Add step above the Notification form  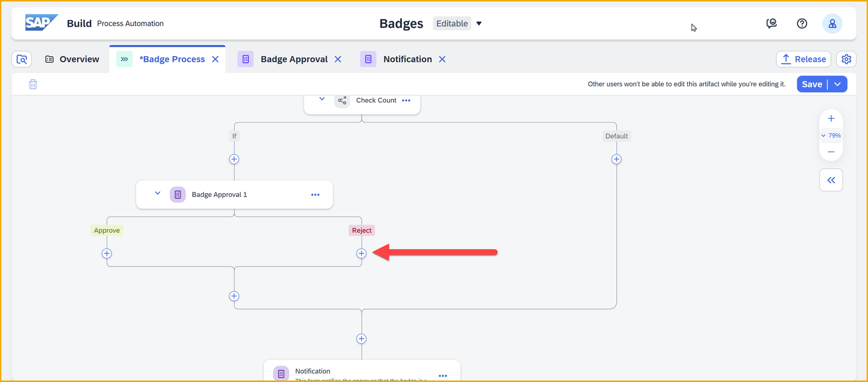point(362,339)
